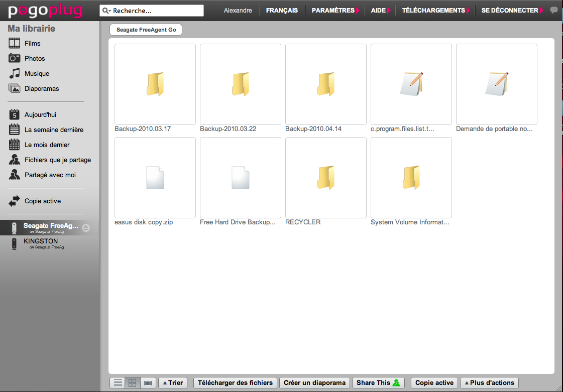The image size is (563, 392).
Task: Open Demande de portable note file
Action: (x=497, y=84)
